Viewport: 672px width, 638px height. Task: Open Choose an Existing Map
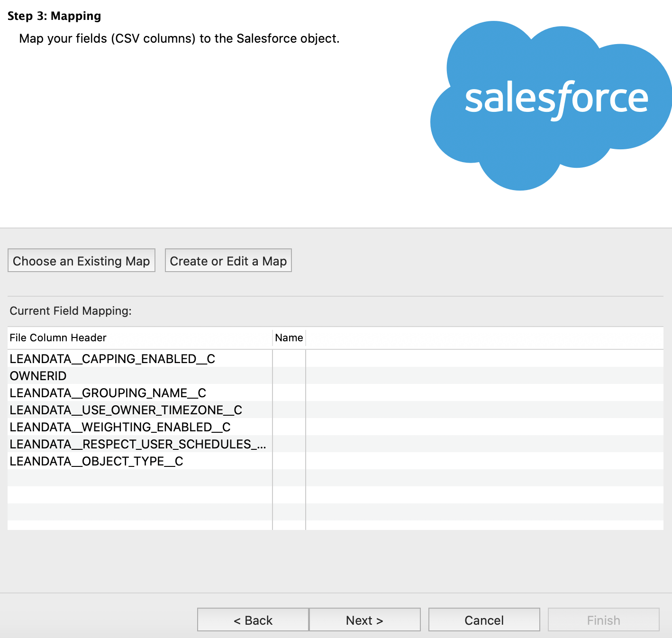[82, 261]
